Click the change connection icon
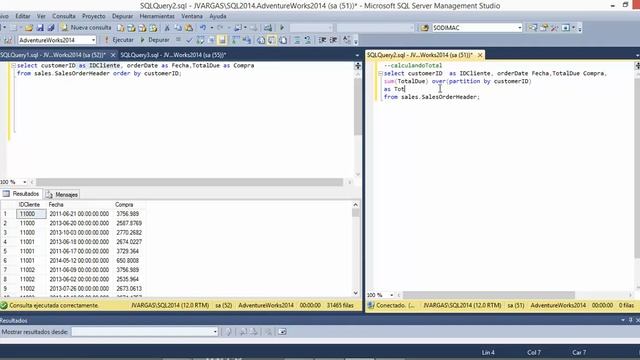 click(8, 40)
